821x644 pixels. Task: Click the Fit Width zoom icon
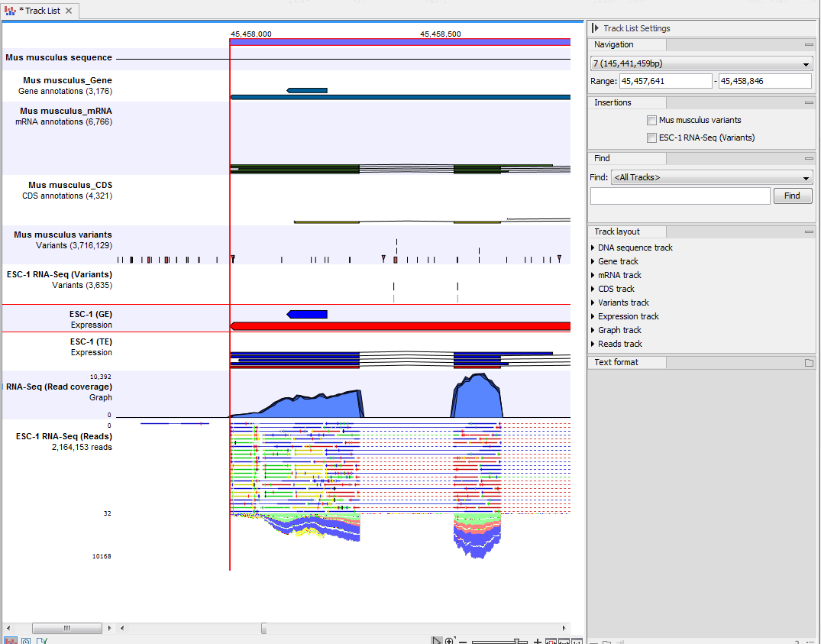pyautogui.click(x=563, y=639)
